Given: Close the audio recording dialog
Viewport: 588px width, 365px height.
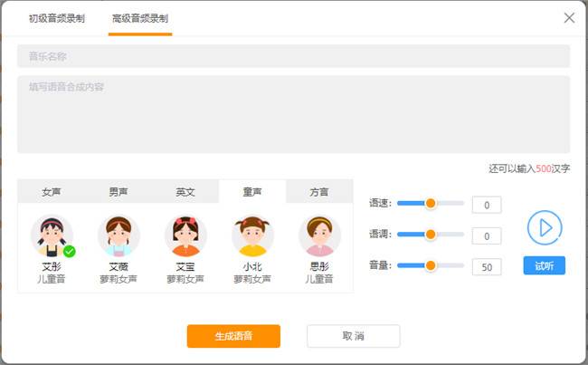Looking at the screenshot, I should point(569,17).
